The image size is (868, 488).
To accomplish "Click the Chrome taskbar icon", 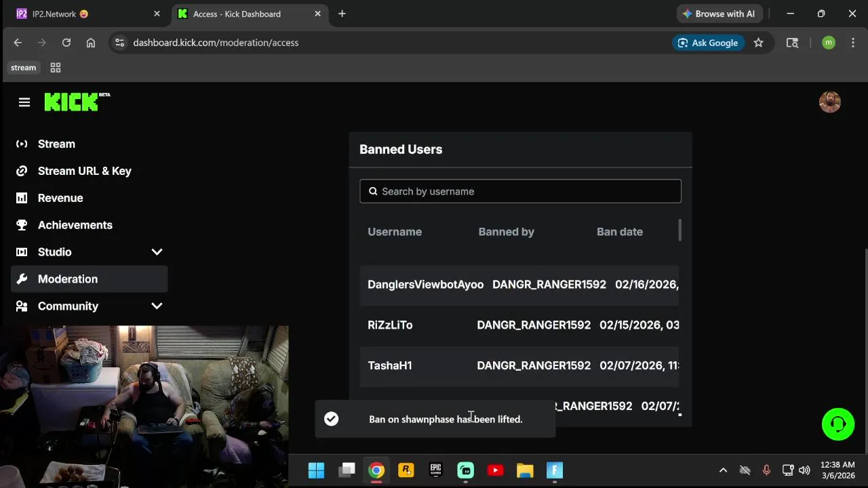I will pos(376,470).
